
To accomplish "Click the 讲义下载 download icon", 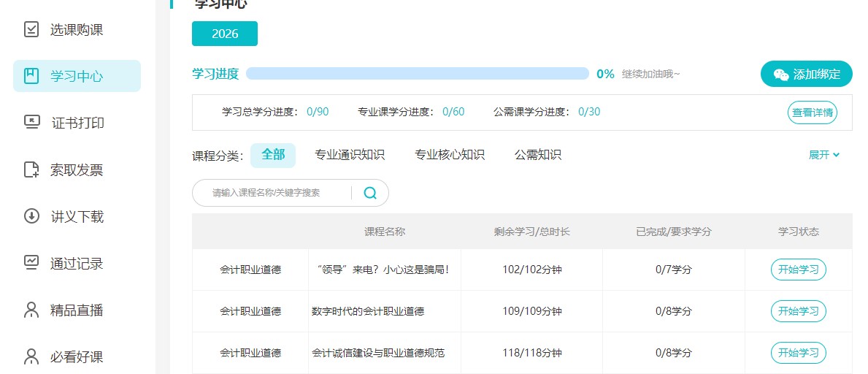I will point(31,216).
